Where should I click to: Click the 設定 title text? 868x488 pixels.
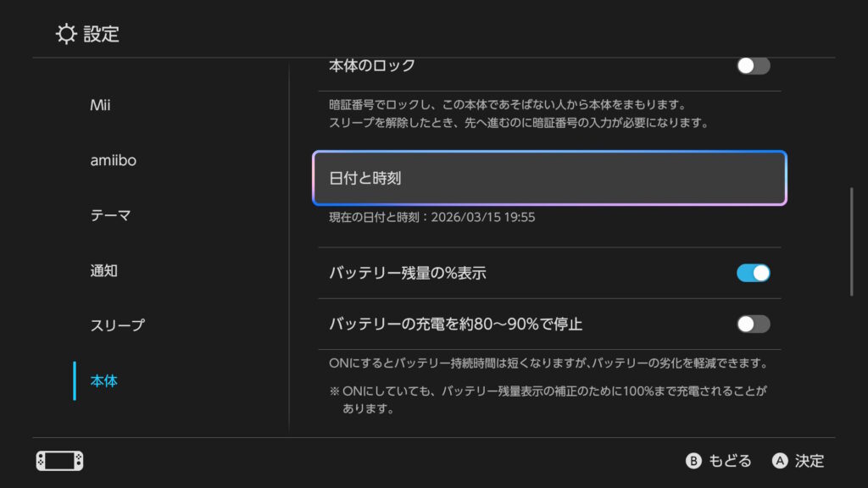click(x=101, y=34)
